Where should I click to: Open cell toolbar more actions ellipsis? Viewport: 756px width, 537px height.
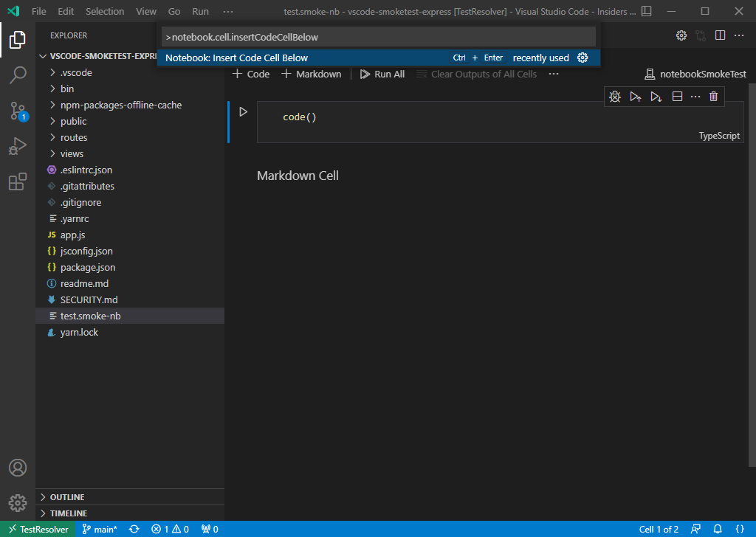click(x=695, y=97)
